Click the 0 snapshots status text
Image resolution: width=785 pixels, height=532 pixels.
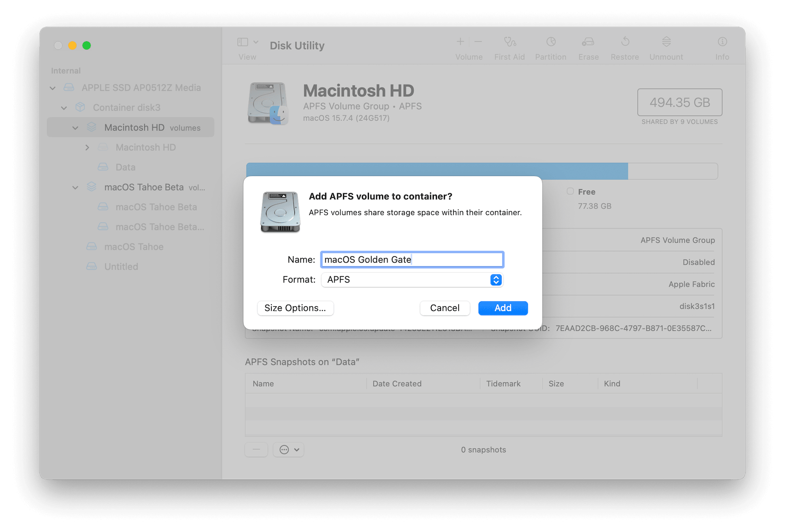point(483,450)
